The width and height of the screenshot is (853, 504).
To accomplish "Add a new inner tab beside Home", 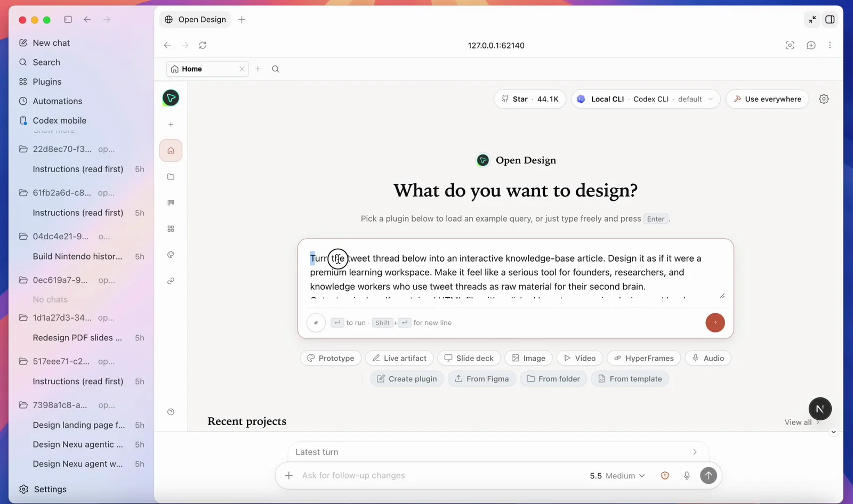I will [x=258, y=69].
